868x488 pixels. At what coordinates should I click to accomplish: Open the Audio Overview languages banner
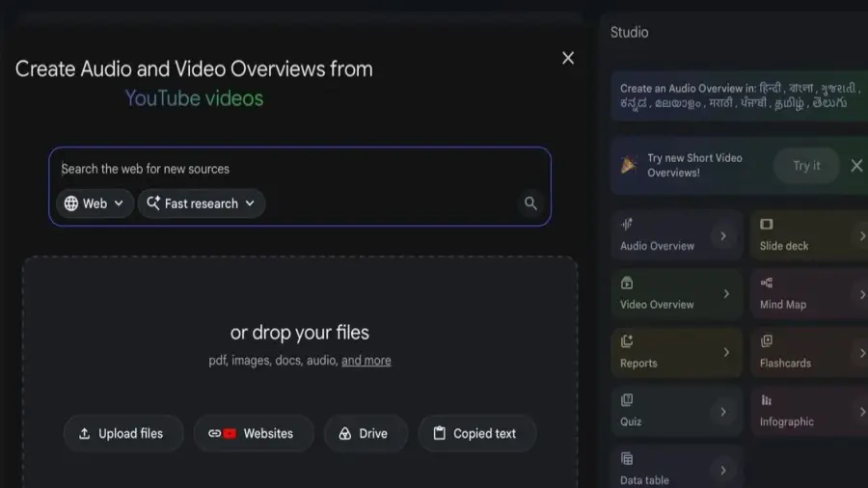coord(740,95)
